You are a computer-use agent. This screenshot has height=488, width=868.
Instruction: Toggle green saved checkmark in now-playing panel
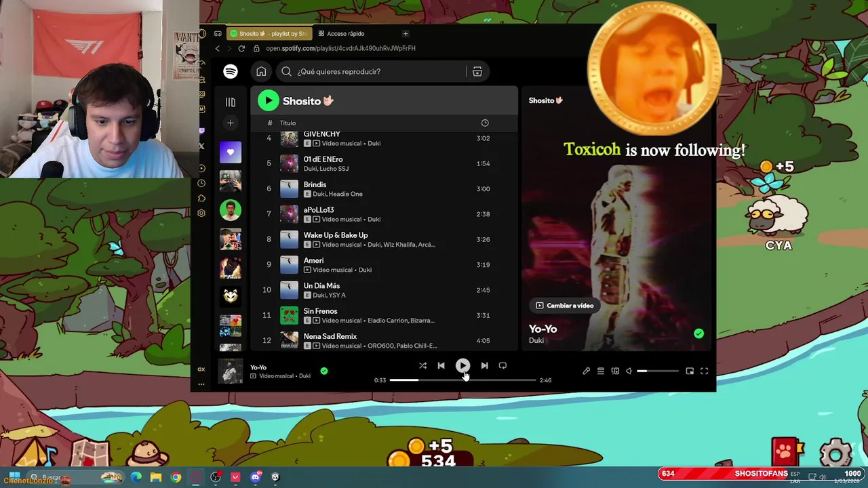(698, 333)
